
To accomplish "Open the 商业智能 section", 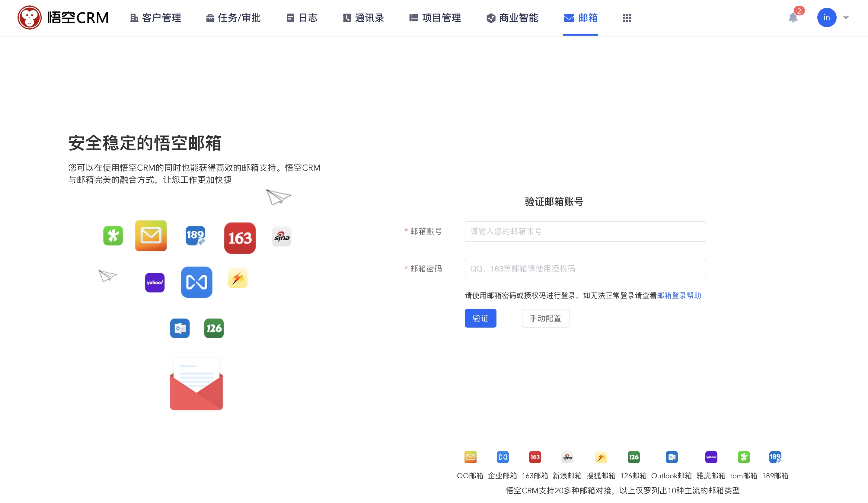I will (512, 18).
